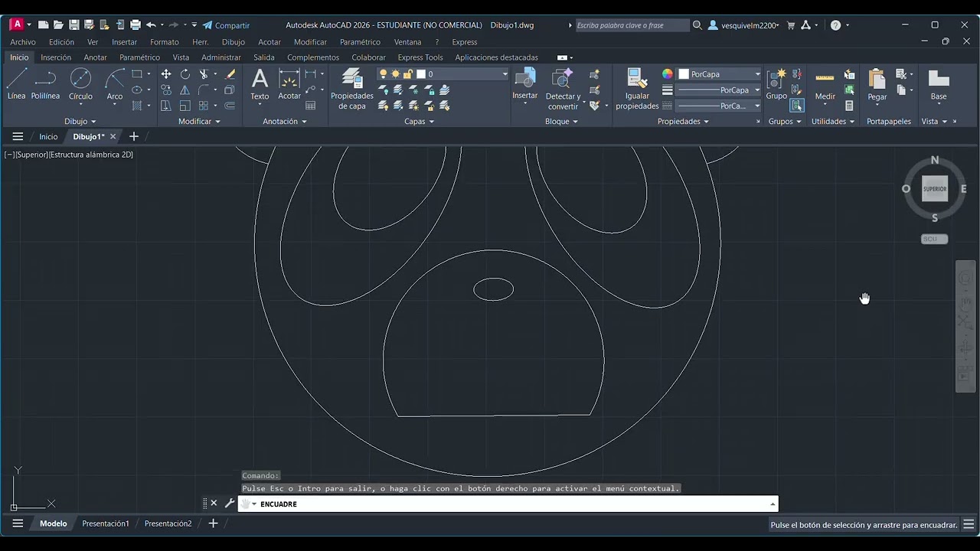
Task: Click the Acotar dimension tool
Action: (289, 84)
